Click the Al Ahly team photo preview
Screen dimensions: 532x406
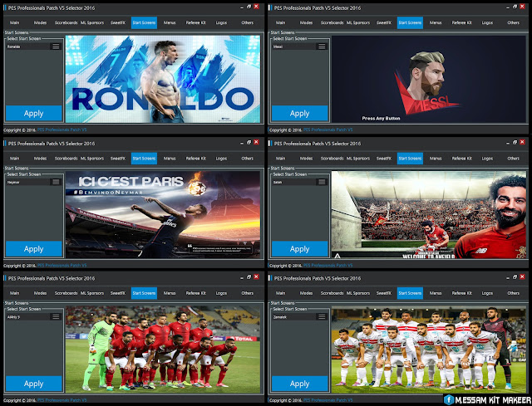point(163,350)
